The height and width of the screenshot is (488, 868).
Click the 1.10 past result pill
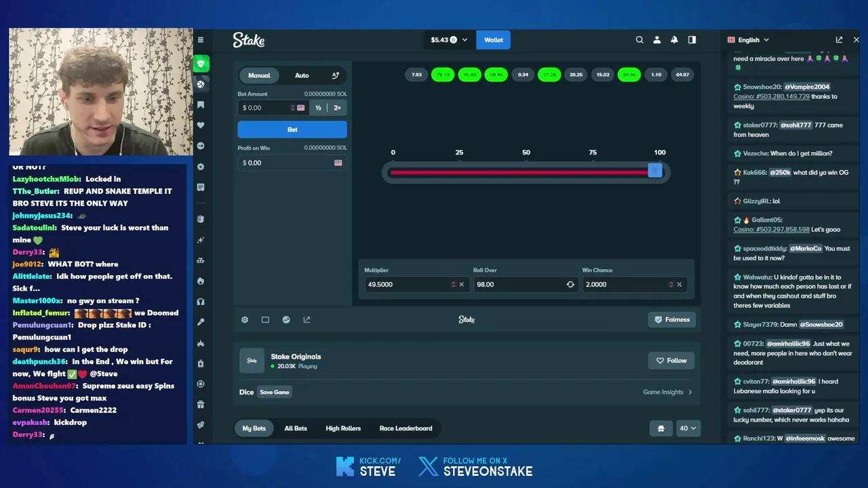point(656,75)
